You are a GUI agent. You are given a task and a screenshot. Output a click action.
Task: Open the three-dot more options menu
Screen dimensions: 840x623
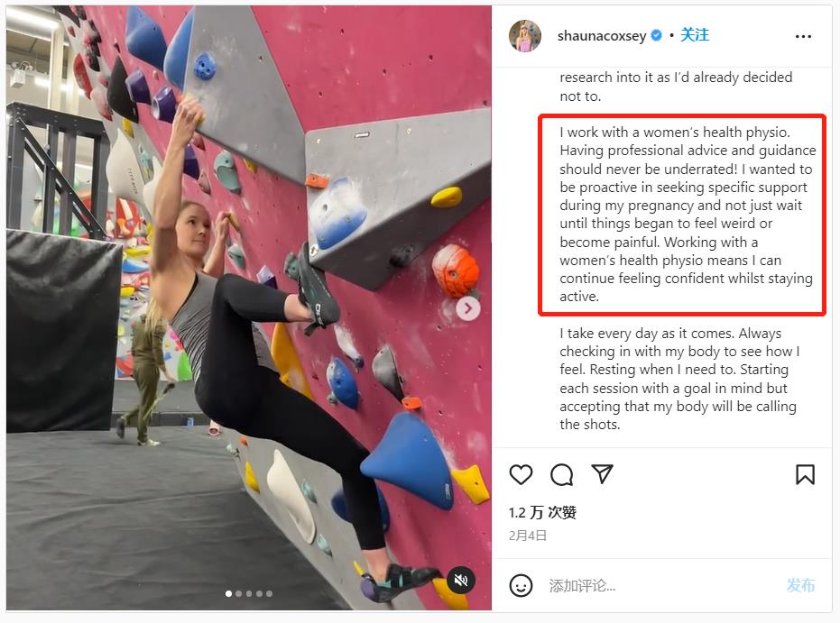pyautogui.click(x=803, y=36)
